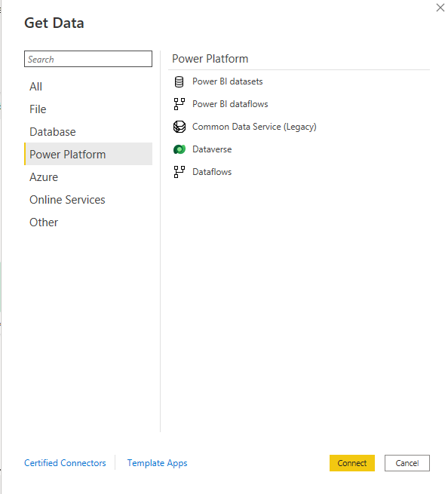Switch to the Azure category
This screenshot has height=494, width=448.
[88, 177]
